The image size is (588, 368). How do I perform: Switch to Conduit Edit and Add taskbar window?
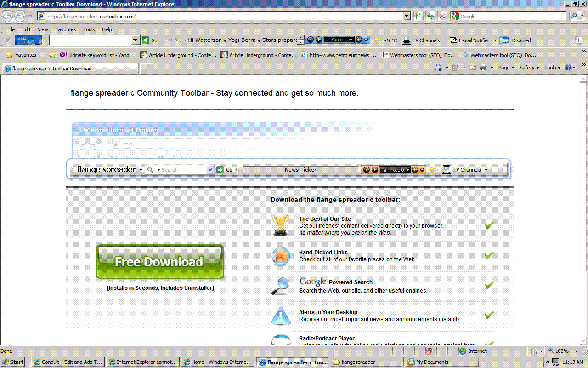pyautogui.click(x=68, y=362)
